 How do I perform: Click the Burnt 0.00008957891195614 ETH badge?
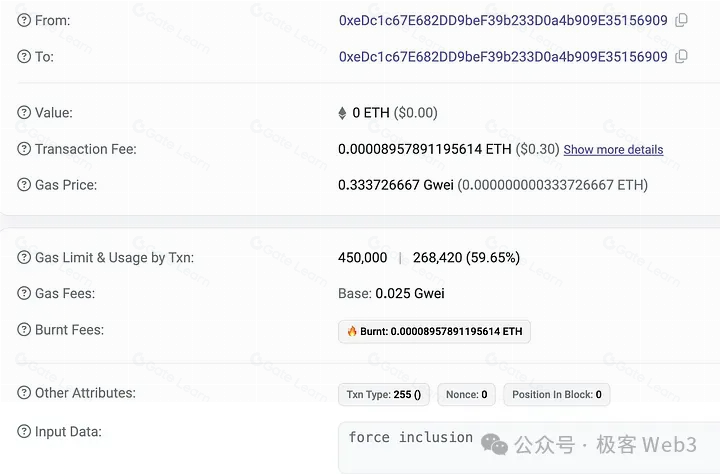point(434,332)
